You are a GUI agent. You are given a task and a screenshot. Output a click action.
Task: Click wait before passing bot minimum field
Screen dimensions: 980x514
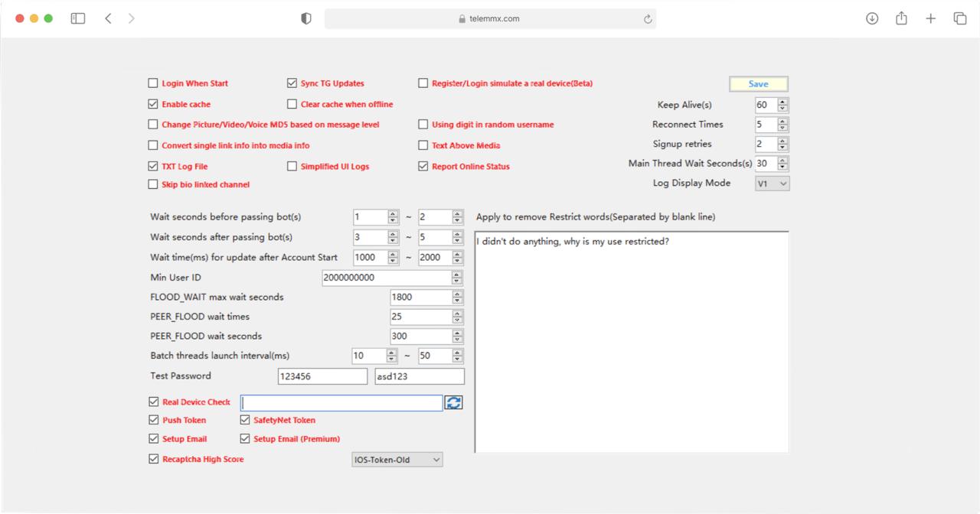click(370, 217)
